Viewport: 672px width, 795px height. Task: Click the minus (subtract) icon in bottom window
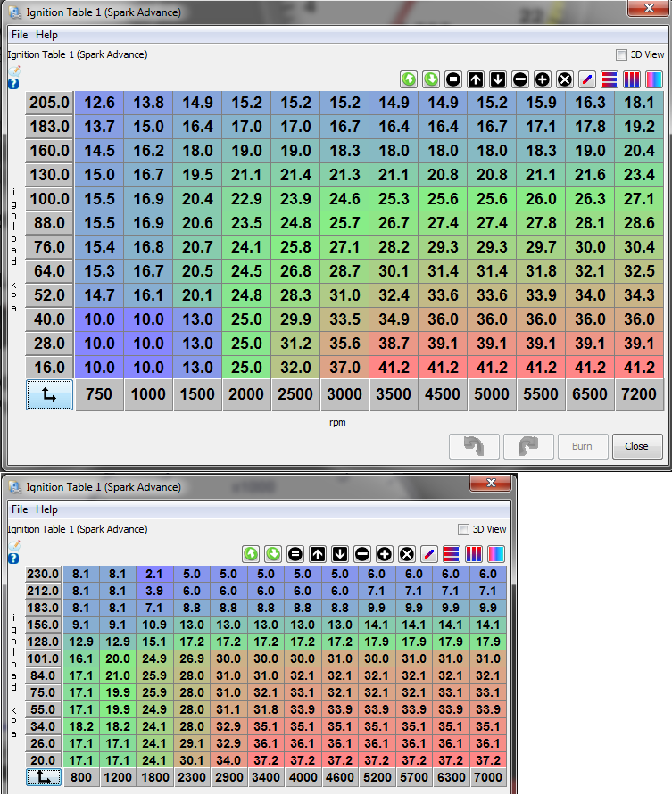[362, 554]
